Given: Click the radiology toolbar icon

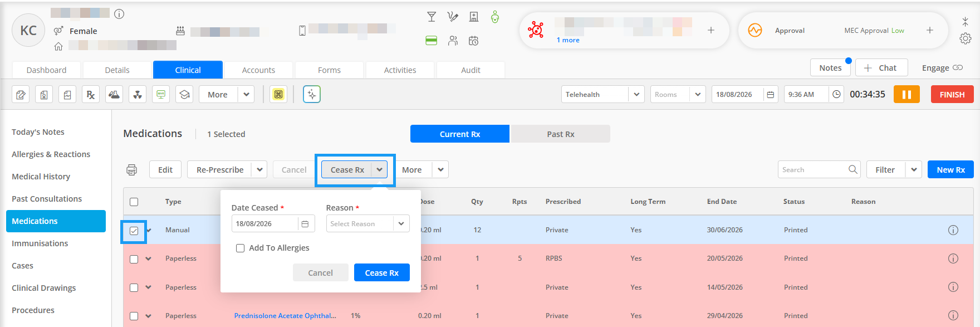Looking at the screenshot, I should [138, 94].
